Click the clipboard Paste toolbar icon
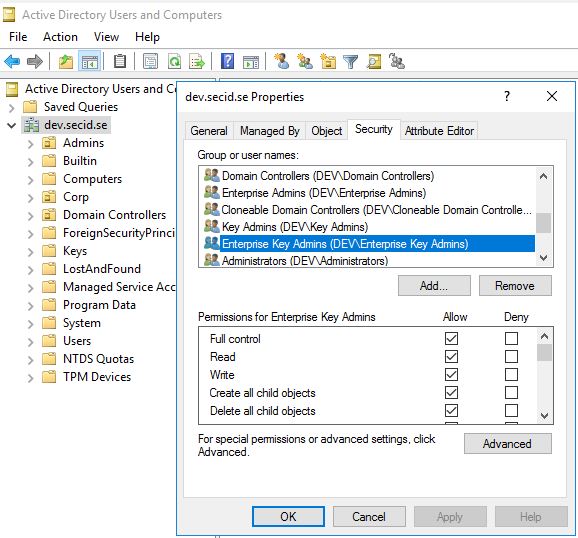 coord(119,61)
